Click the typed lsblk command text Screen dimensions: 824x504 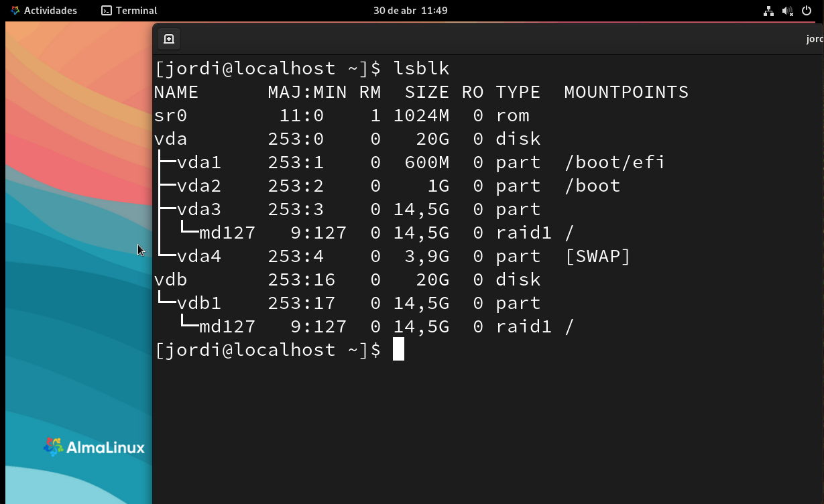click(x=421, y=68)
